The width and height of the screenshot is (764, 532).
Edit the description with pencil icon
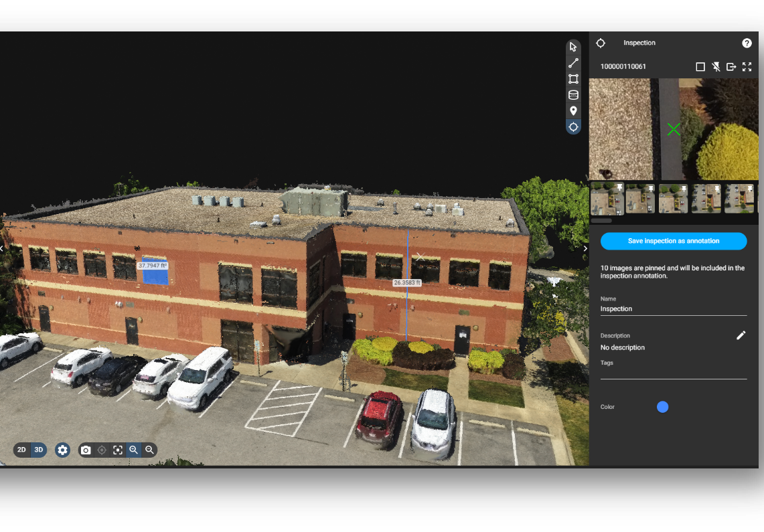[x=741, y=335]
